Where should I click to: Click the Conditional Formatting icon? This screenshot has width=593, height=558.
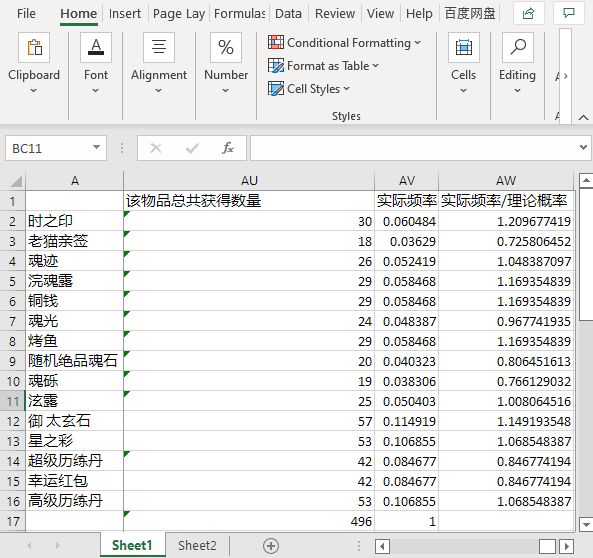276,42
